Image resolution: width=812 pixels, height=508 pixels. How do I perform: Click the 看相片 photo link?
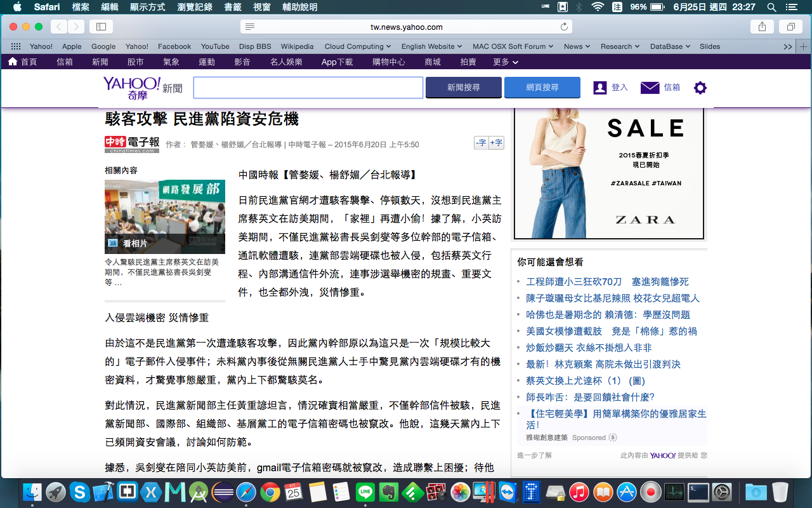[x=134, y=243]
